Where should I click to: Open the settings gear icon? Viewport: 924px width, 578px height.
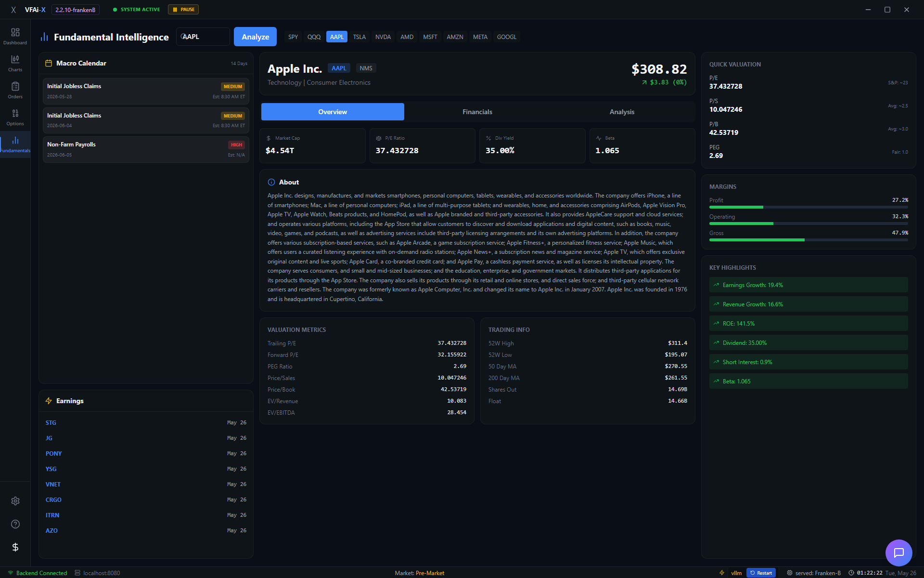pos(15,501)
